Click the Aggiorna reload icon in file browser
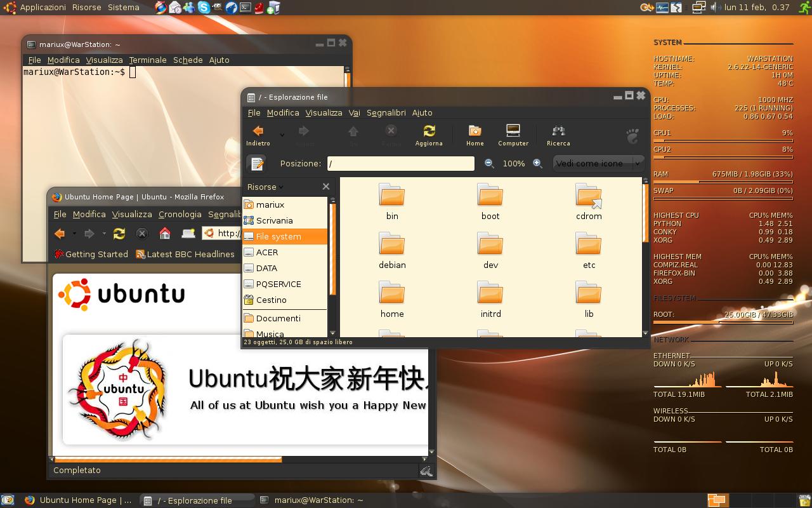Screen dimensions: 812x508 (429, 131)
